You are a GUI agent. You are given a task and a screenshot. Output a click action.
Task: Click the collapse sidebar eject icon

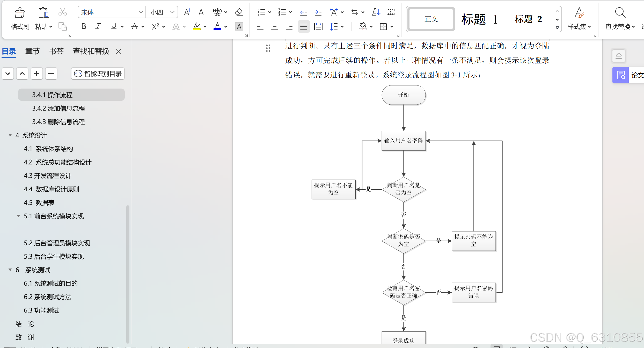pos(619,56)
